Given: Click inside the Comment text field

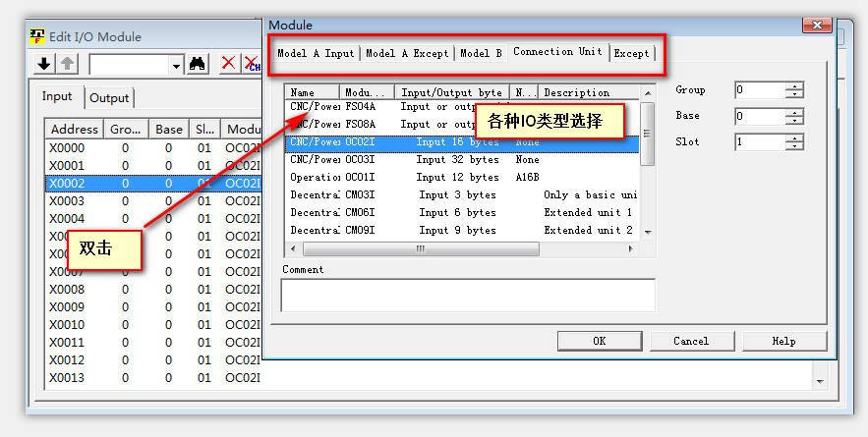Looking at the screenshot, I should coord(468,295).
